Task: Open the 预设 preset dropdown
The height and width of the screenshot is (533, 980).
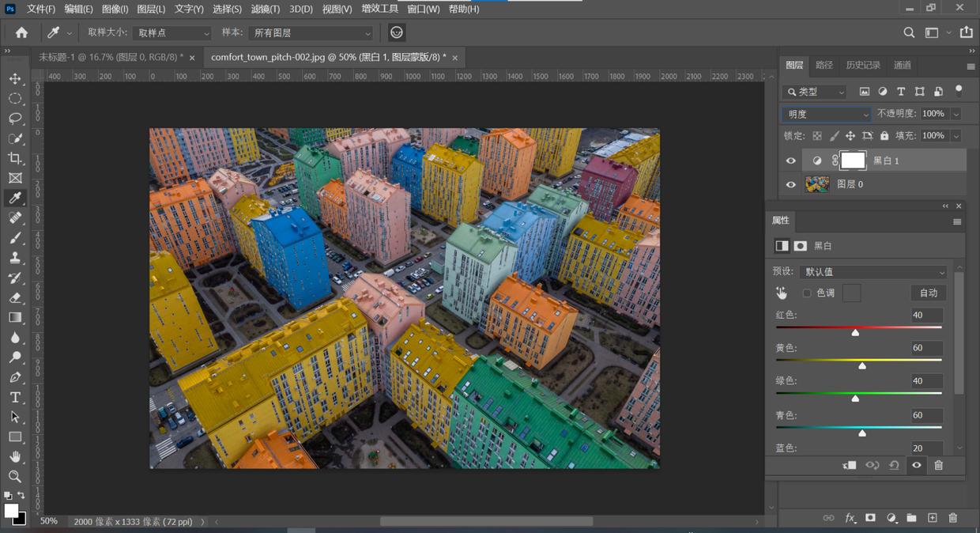Action: [x=873, y=272]
